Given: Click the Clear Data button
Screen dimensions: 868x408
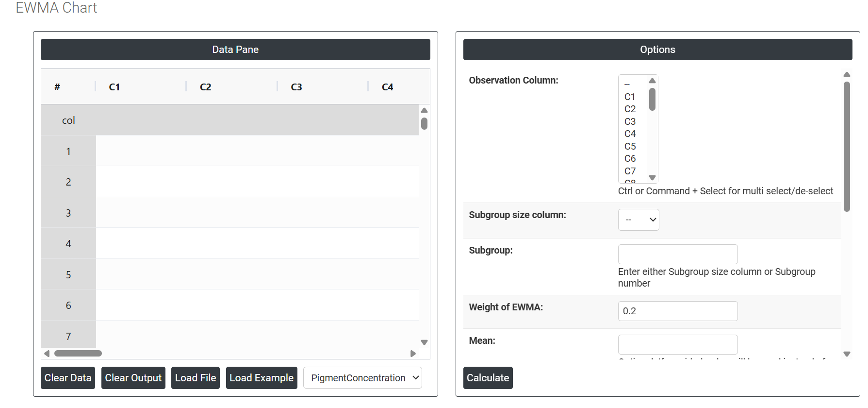Looking at the screenshot, I should click(x=68, y=378).
